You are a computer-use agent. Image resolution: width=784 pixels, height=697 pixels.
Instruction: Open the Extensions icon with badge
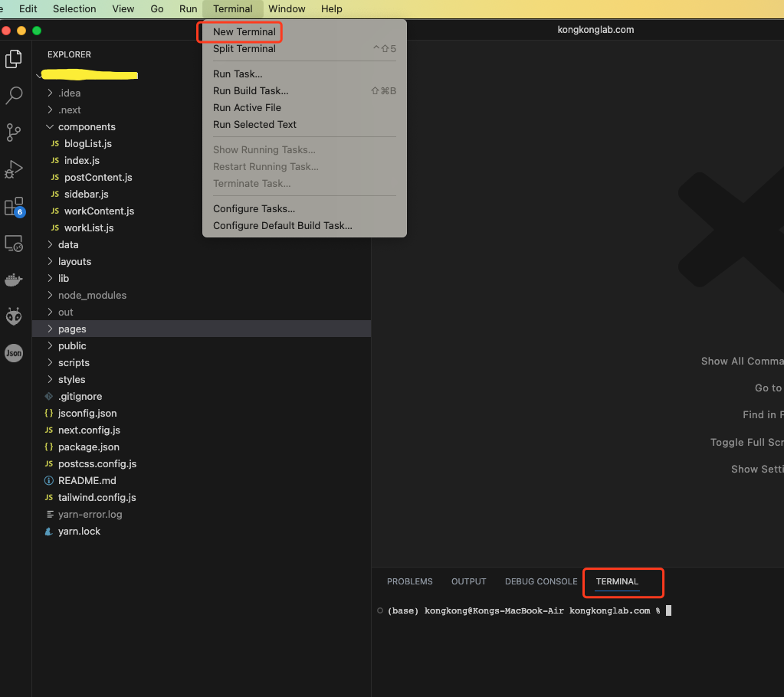tap(14, 207)
